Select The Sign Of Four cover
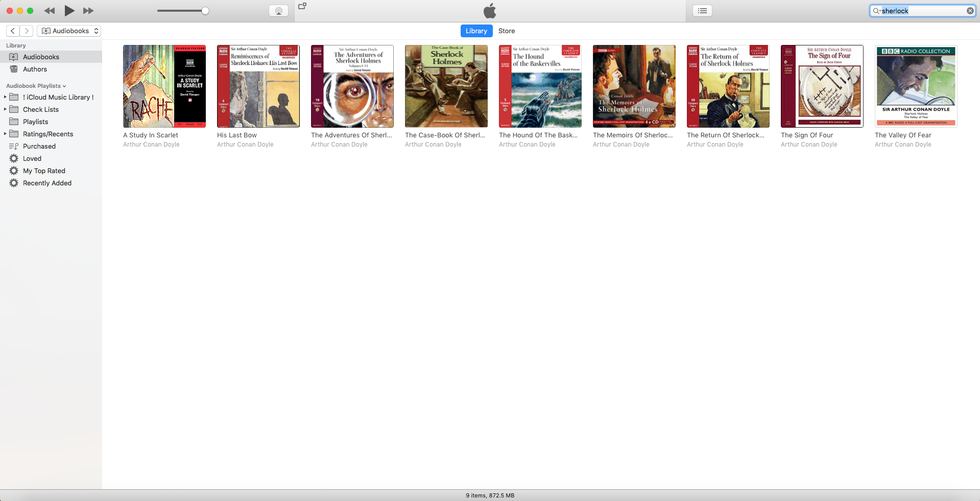The image size is (980, 501). [x=822, y=86]
